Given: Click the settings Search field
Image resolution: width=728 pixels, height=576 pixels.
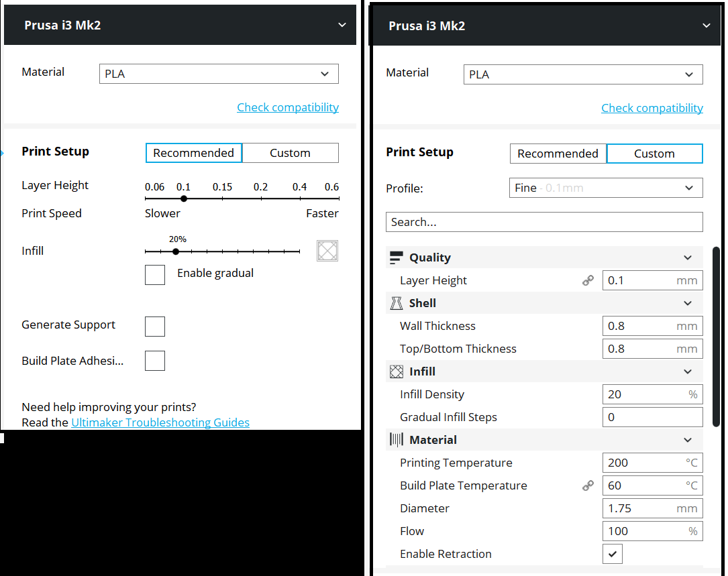Looking at the screenshot, I should point(544,222).
